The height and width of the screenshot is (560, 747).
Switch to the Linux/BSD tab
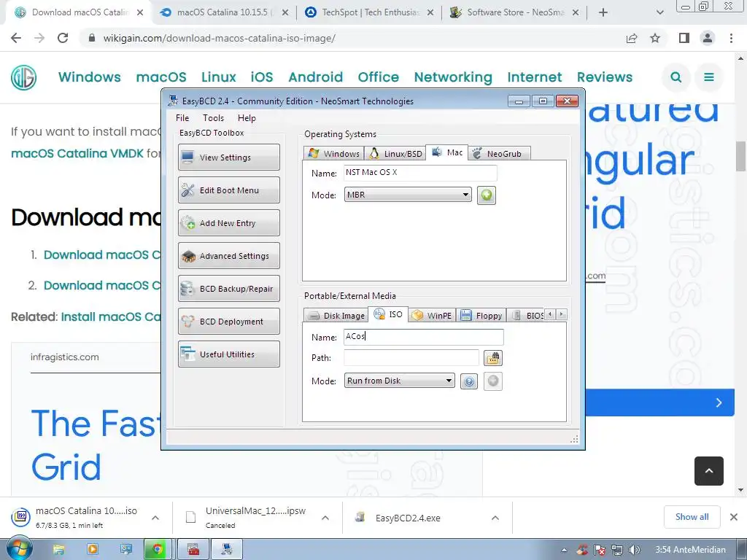[x=395, y=153]
